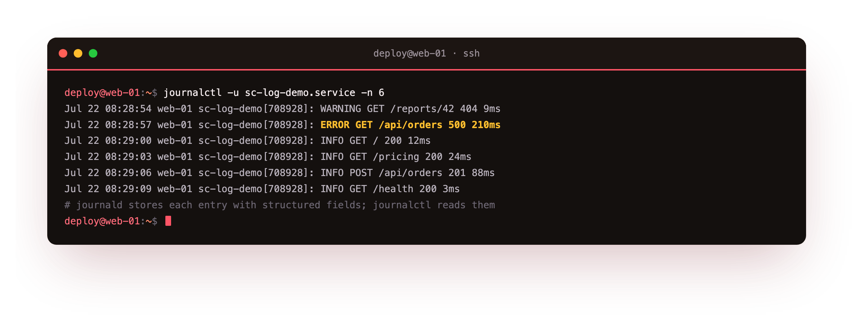Select the INFO GET /health 200 3ms line
This screenshot has width=868, height=331.
point(262,189)
